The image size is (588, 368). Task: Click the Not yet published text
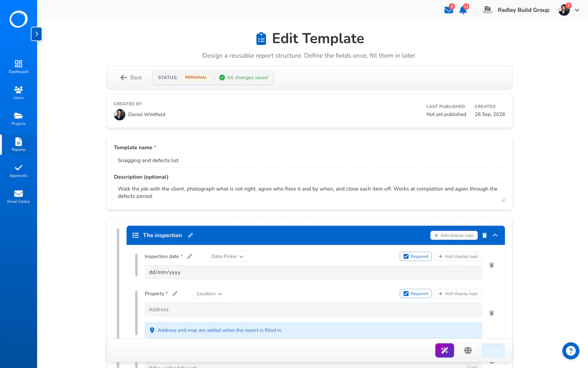coord(446,114)
